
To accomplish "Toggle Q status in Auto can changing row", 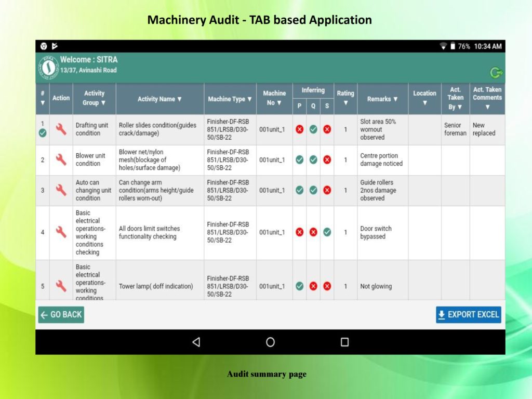I will coord(313,190).
